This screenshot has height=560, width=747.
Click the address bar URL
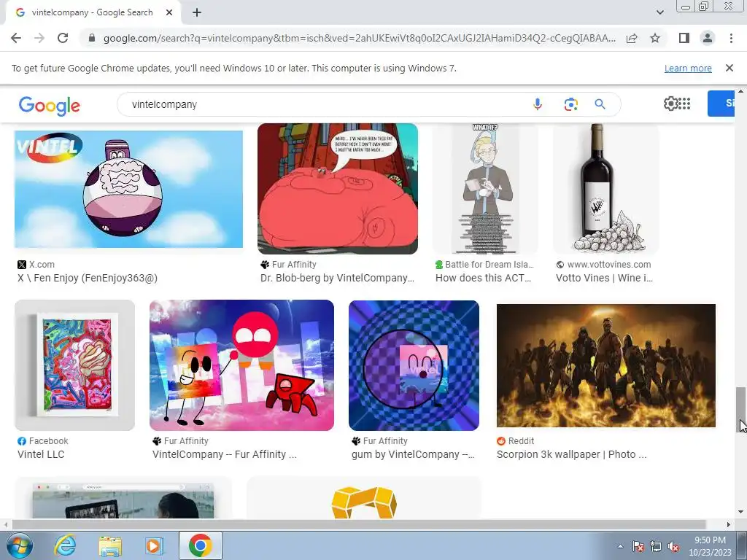pyautogui.click(x=359, y=38)
